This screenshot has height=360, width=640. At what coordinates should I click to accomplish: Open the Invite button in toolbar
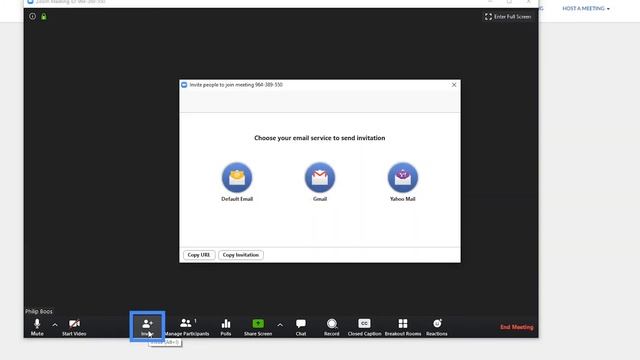coord(147,327)
